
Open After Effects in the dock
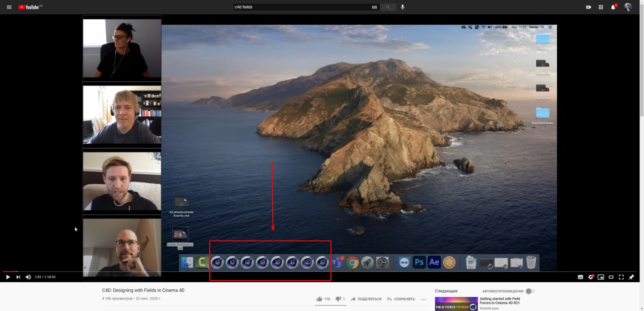(434, 262)
